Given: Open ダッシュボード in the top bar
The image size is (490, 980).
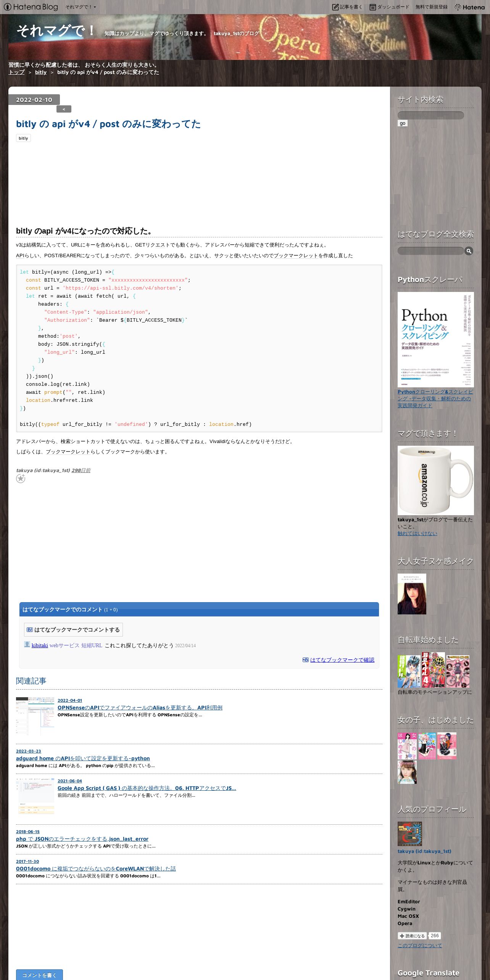Looking at the screenshot, I should tap(389, 7).
